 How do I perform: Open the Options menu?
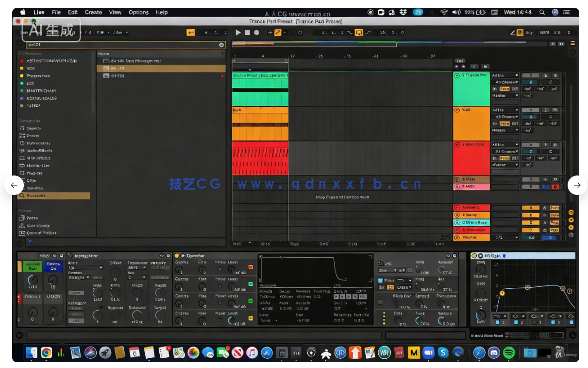(138, 12)
